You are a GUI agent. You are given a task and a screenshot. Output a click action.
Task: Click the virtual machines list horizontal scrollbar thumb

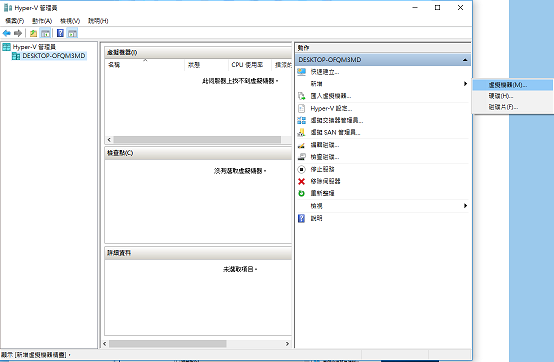click(197, 140)
